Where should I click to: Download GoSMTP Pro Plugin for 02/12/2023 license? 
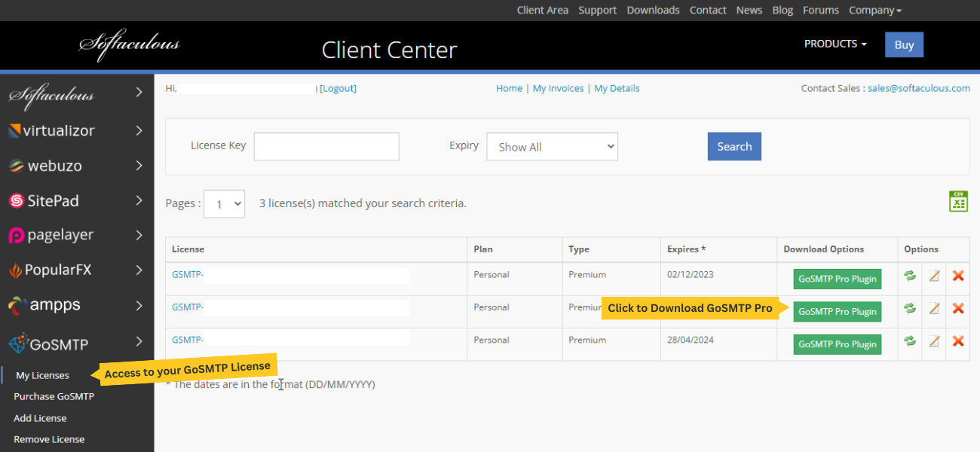838,279
